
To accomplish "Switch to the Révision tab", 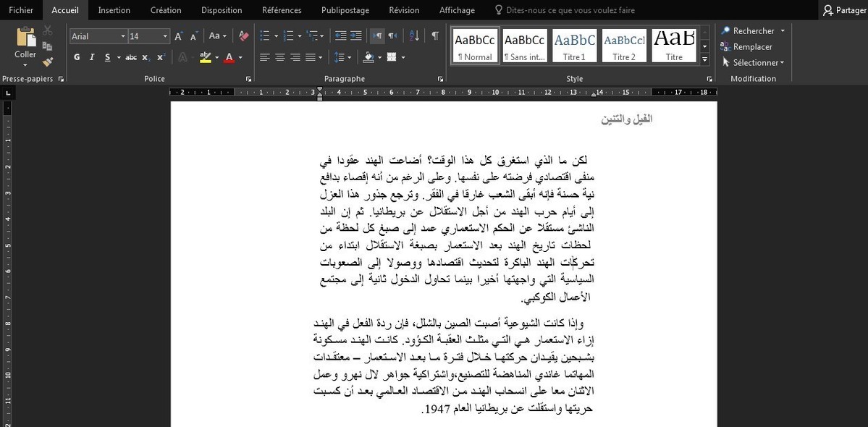I will click(x=404, y=10).
